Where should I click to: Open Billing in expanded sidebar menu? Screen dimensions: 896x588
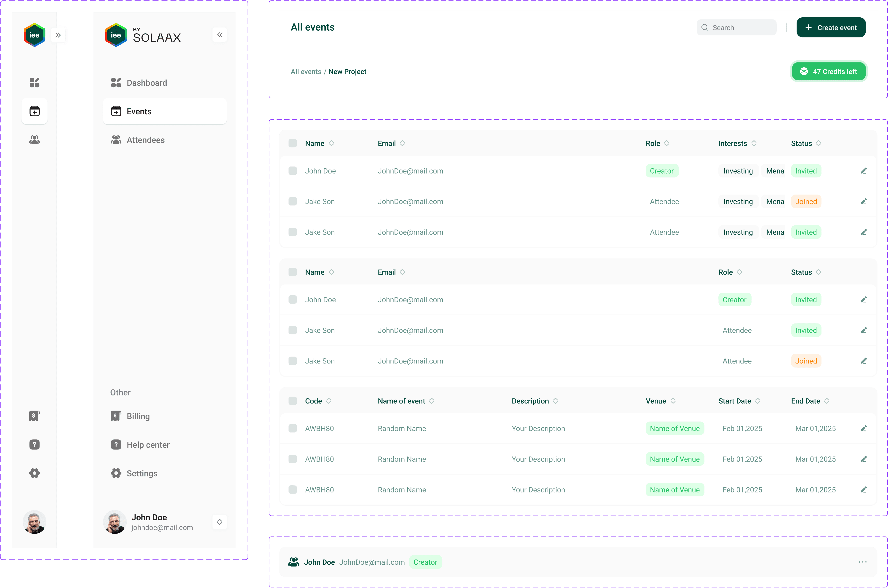(x=138, y=416)
